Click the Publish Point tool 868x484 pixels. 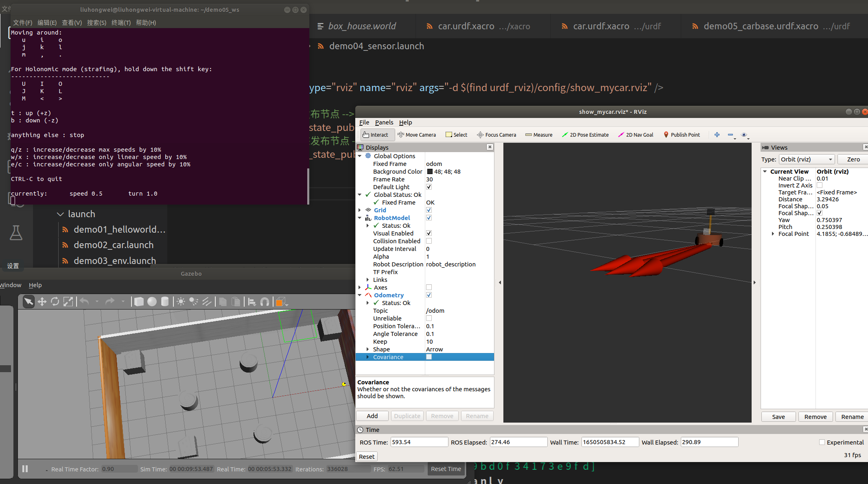click(682, 135)
